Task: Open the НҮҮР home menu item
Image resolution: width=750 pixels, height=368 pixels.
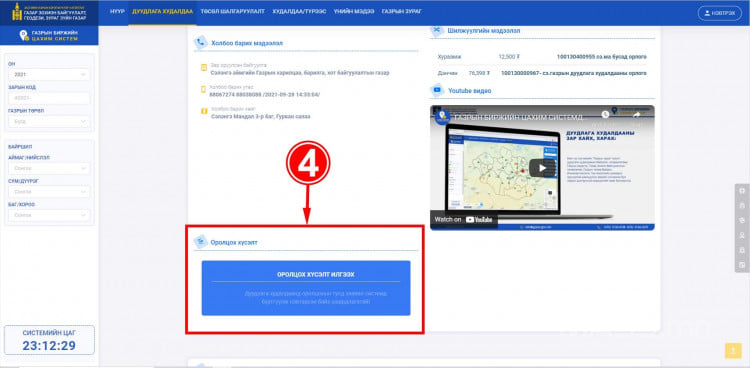Action: point(117,11)
